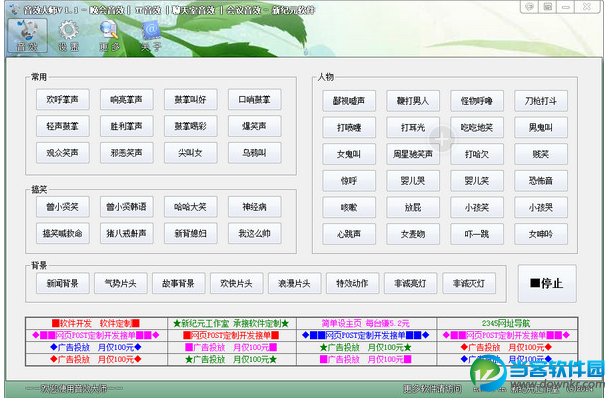The width and height of the screenshot is (606, 398).
Task: Play the 浪漫片头 romantic intro
Action: [294, 283]
